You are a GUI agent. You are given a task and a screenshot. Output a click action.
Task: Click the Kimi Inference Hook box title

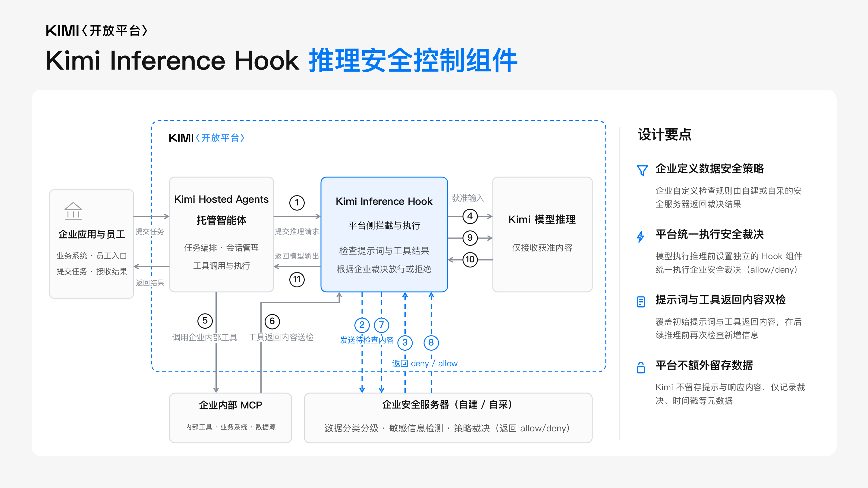(384, 201)
